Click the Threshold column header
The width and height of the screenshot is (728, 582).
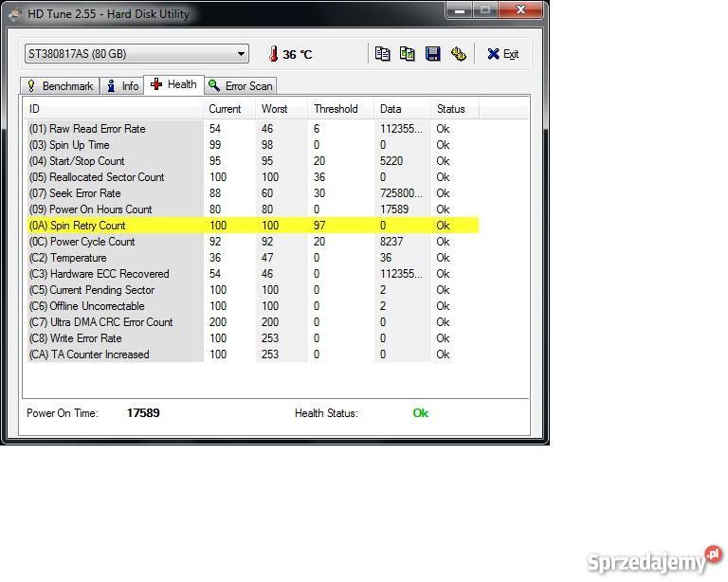341,109
